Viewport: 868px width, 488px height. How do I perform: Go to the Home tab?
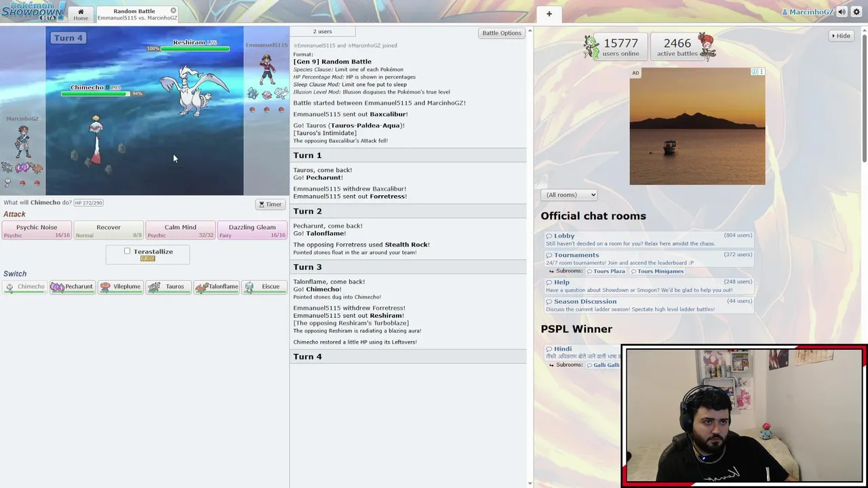[x=81, y=14]
